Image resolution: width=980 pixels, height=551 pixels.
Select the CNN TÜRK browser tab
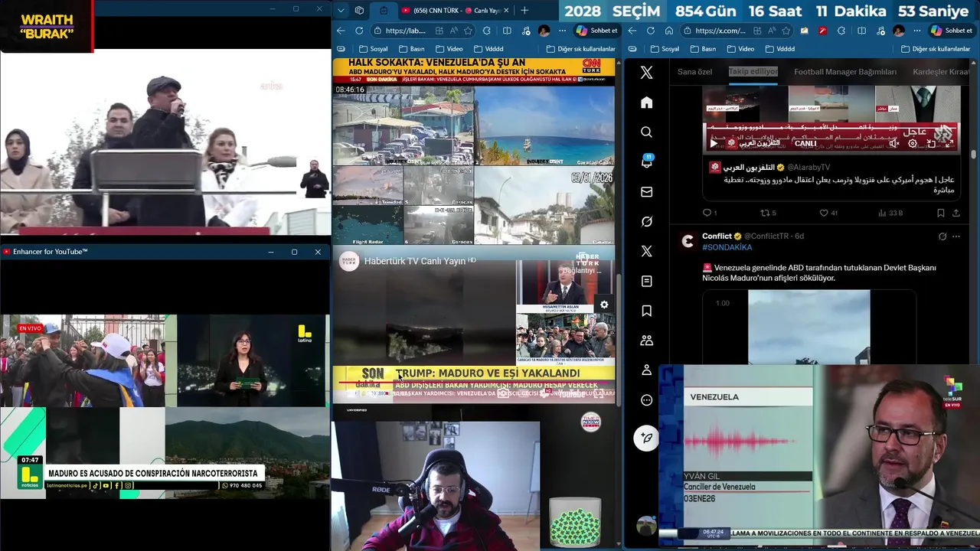point(455,11)
